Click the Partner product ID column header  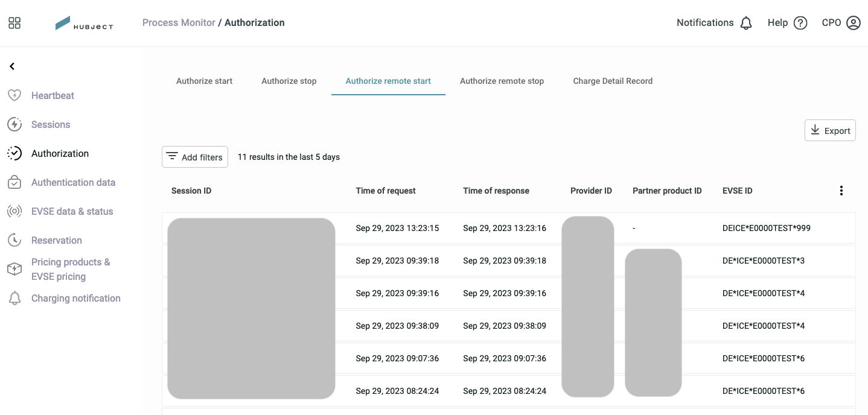coord(667,191)
